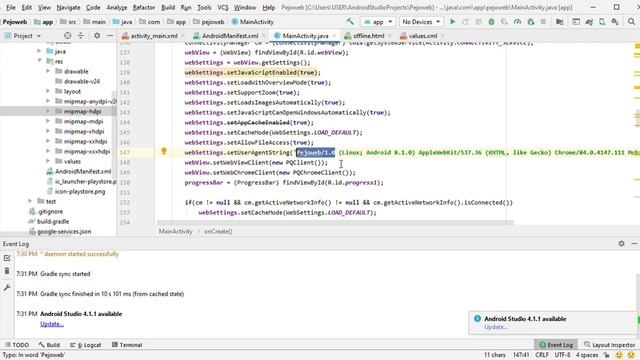Run the app with green play button

click(x=452, y=22)
